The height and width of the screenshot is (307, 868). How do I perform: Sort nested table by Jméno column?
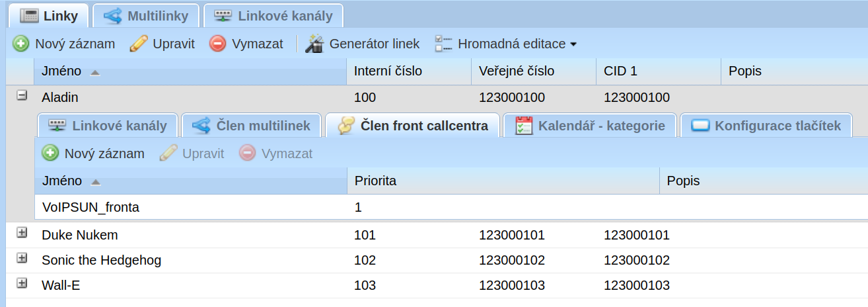pyautogui.click(x=190, y=181)
